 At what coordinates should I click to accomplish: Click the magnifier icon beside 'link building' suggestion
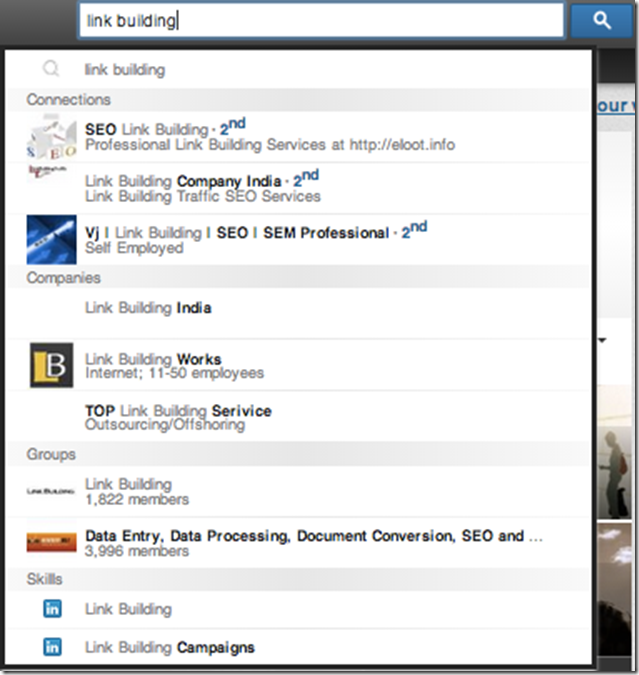(51, 69)
